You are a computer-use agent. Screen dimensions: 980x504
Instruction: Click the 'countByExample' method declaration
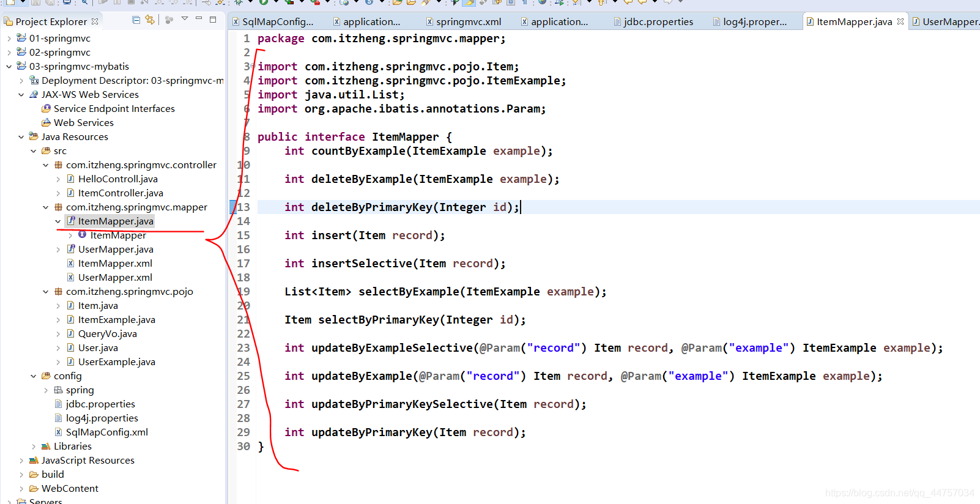pyautogui.click(x=418, y=151)
